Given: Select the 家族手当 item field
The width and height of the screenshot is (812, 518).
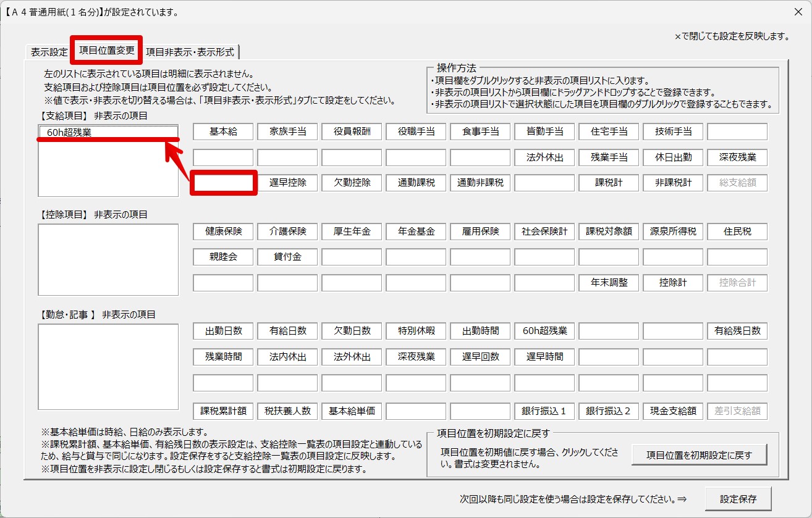Looking at the screenshot, I should pos(287,132).
